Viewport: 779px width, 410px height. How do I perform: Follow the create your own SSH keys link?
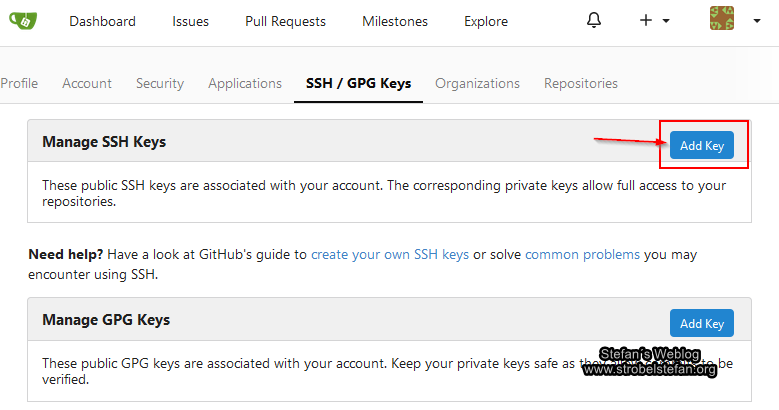[389, 254]
